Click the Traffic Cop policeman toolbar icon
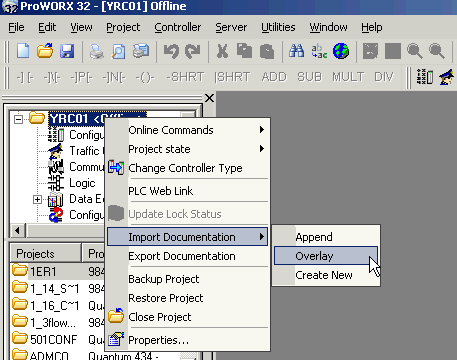Screen dimensions: 457x360 [447, 77]
